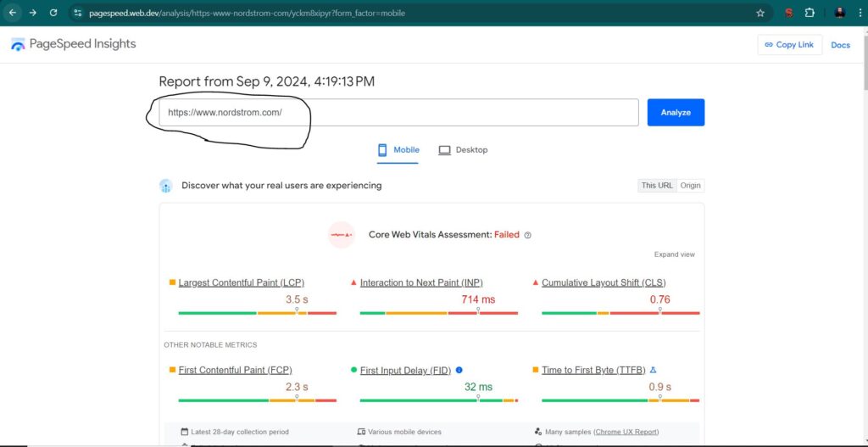868x447 pixels.
Task: Click the 32 ms FID value
Action: pyautogui.click(x=478, y=387)
